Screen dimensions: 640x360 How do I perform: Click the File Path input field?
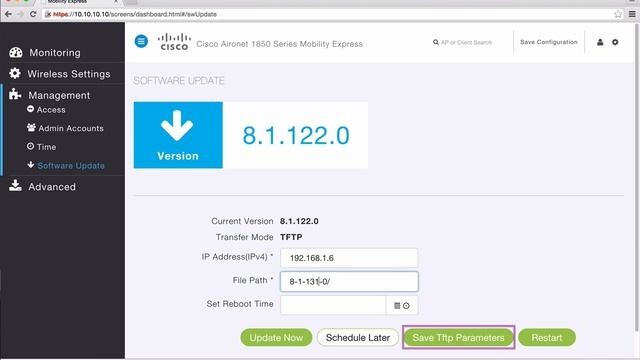pos(349,281)
